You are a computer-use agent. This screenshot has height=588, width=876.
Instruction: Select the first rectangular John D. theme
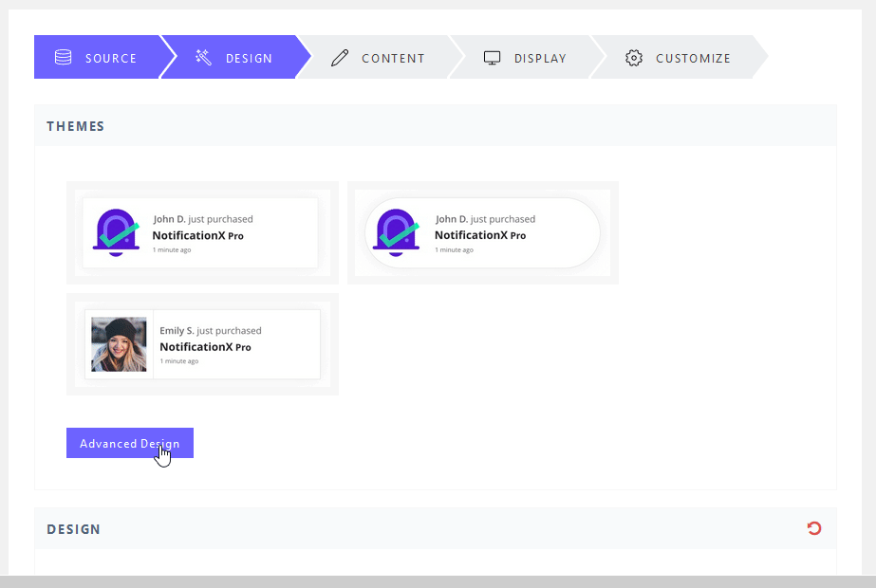(x=202, y=232)
